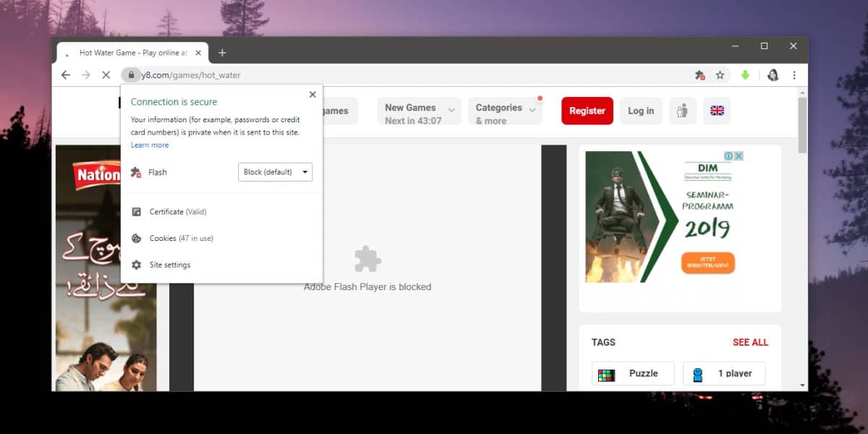868x434 pixels.
Task: Click the red Register button
Action: (x=587, y=111)
